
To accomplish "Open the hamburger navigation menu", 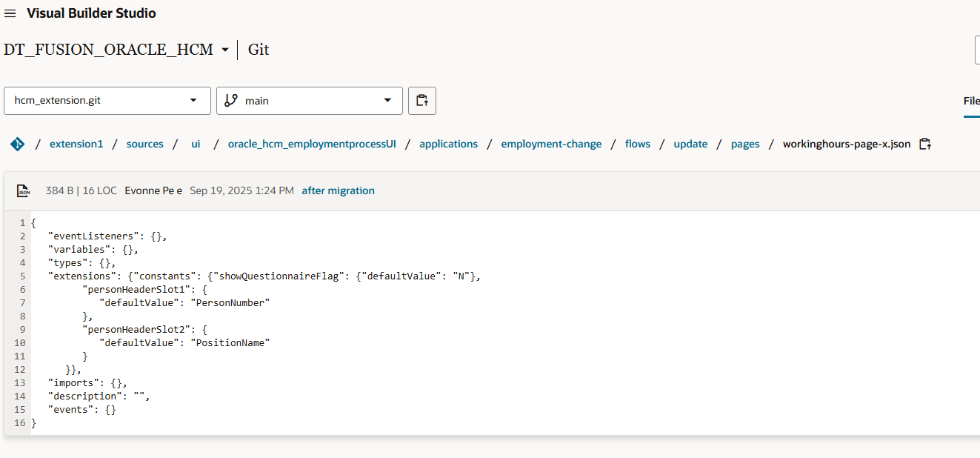I will (x=10, y=13).
